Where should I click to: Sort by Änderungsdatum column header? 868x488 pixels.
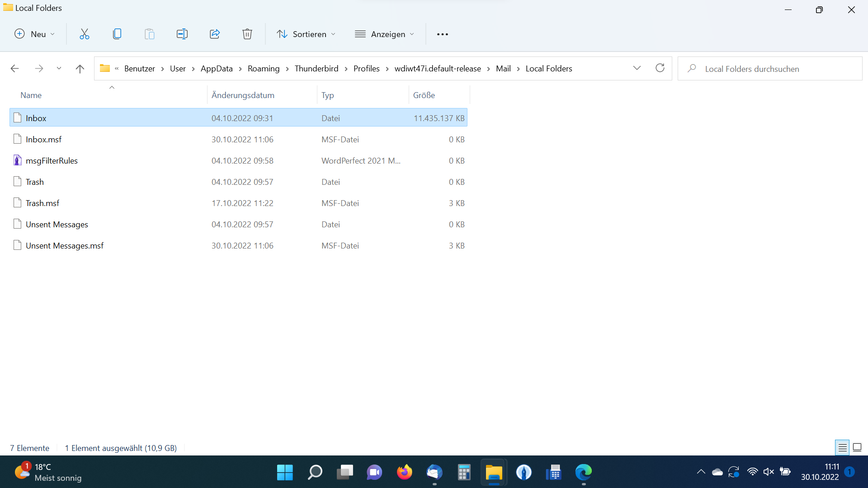[x=243, y=95]
